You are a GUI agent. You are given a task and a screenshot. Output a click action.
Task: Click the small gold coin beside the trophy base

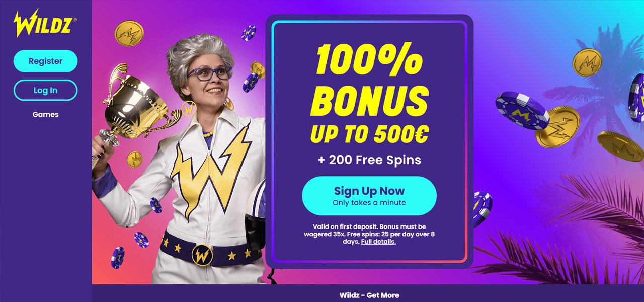click(134, 159)
